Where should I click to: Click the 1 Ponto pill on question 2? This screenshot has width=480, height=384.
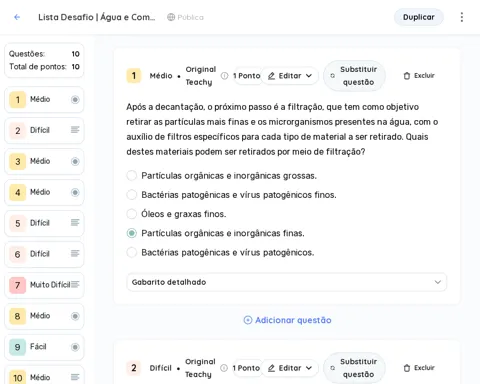246,368
